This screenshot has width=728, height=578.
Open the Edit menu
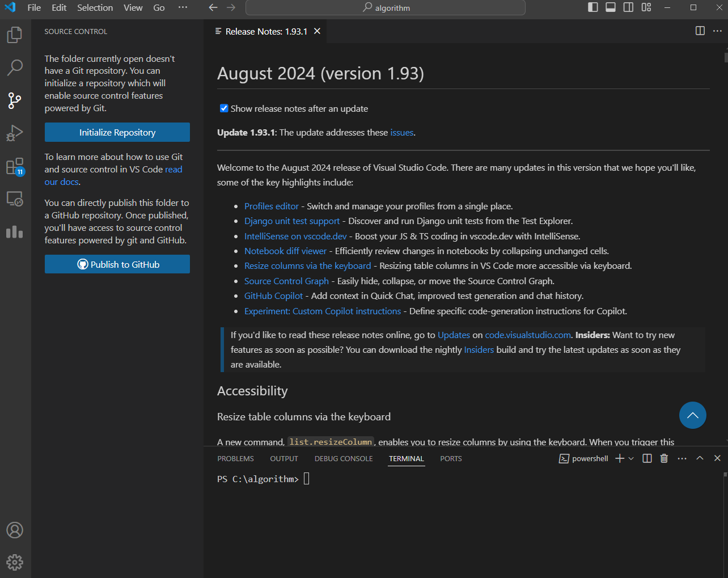coord(59,7)
